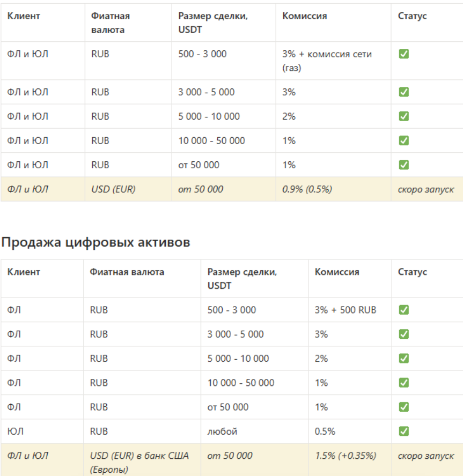The image size is (463, 476).
Task: Click green checkmark in network gas commission row
Action: click(404, 54)
